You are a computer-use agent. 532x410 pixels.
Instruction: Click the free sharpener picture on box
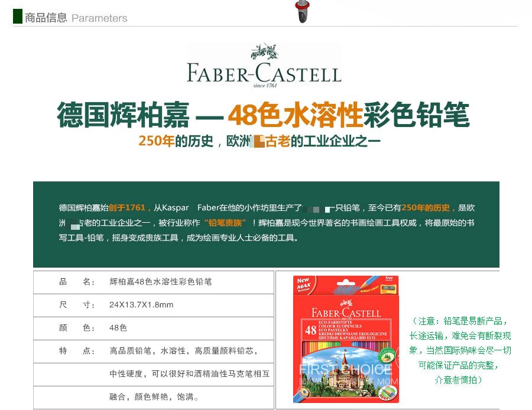click(387, 285)
